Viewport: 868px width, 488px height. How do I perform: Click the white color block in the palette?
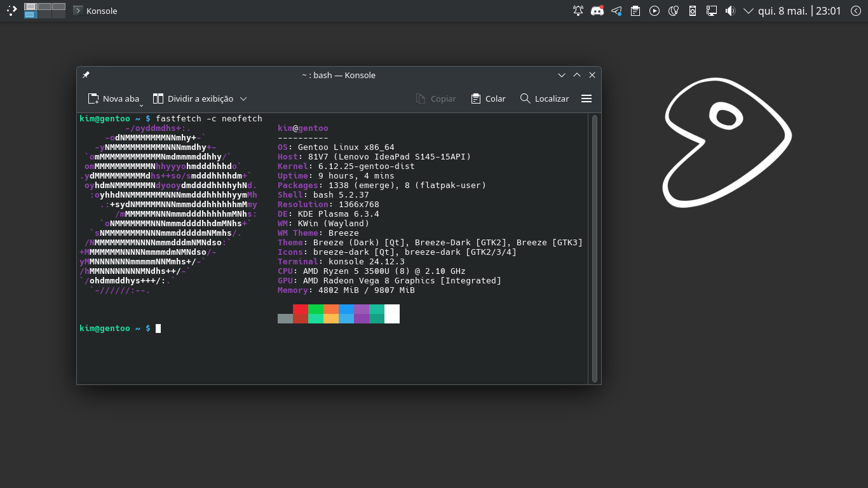click(392, 314)
